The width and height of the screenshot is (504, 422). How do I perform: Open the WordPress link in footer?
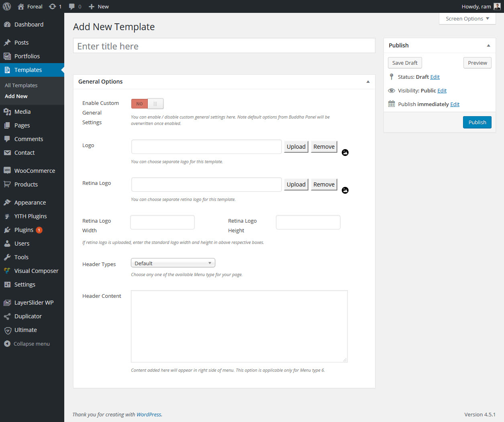pos(149,414)
